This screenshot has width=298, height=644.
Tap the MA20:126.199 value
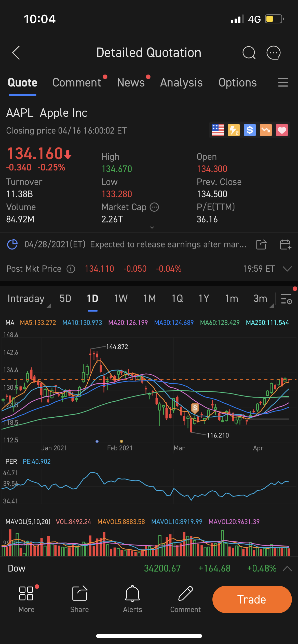click(x=128, y=323)
